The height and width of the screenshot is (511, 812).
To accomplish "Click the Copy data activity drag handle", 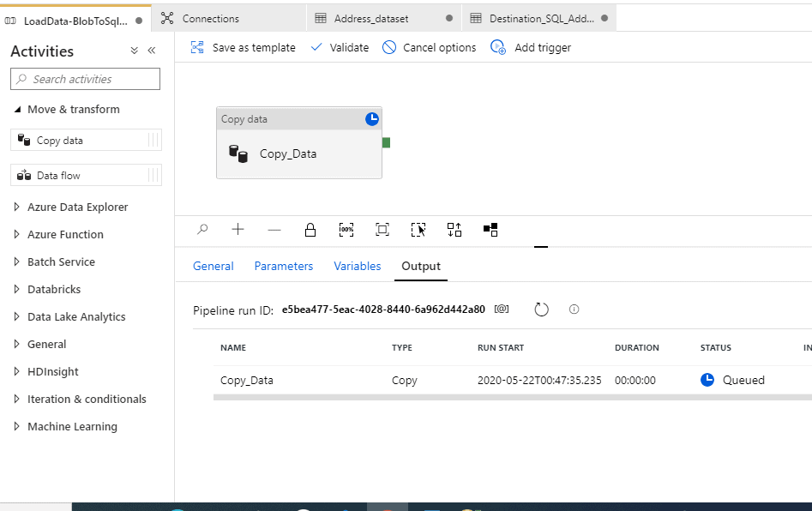I will [x=153, y=140].
